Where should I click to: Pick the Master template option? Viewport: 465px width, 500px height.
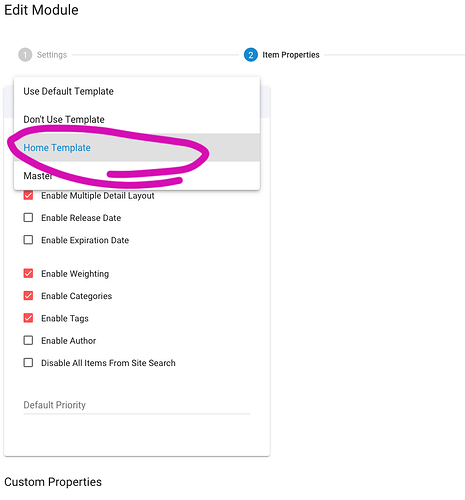[137, 175]
